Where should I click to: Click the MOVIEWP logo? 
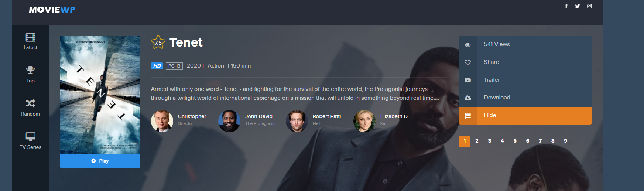pyautogui.click(x=52, y=10)
